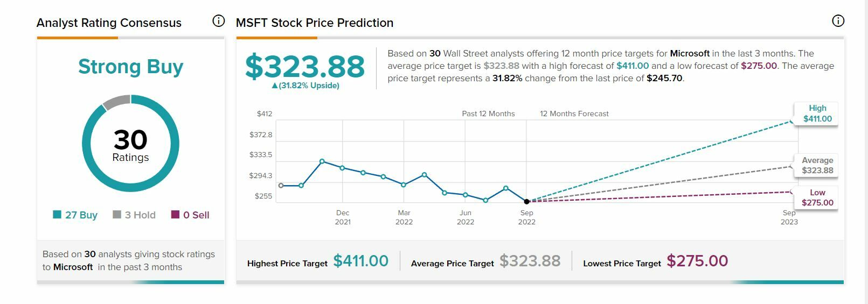
Task: Click the black Sep 2022 chart point
Action: (x=527, y=201)
